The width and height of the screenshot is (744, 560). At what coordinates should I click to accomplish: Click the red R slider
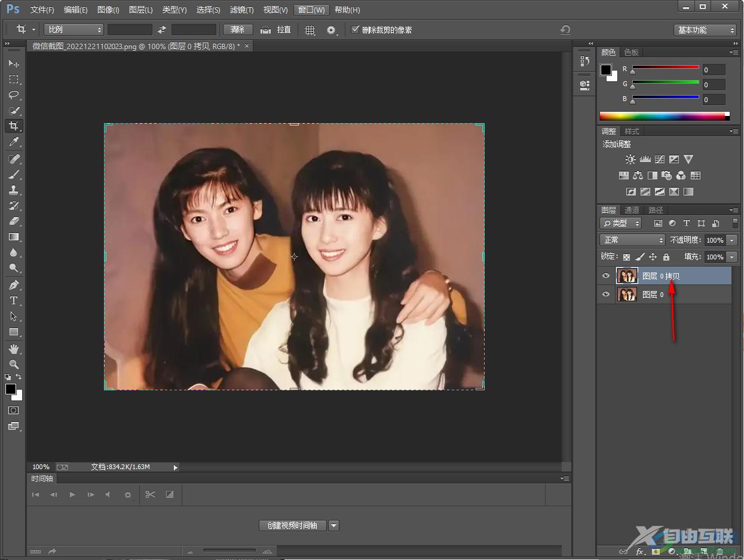coord(666,68)
